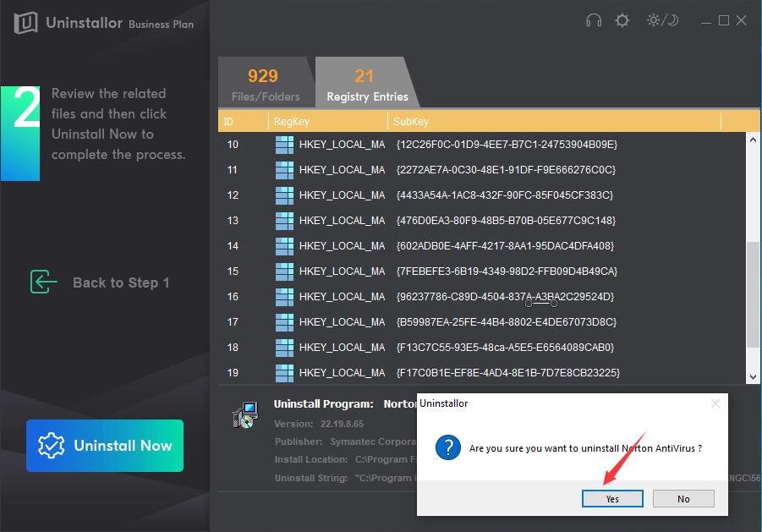Click the Uninstall Now button
The image size is (762, 532).
pyautogui.click(x=105, y=446)
